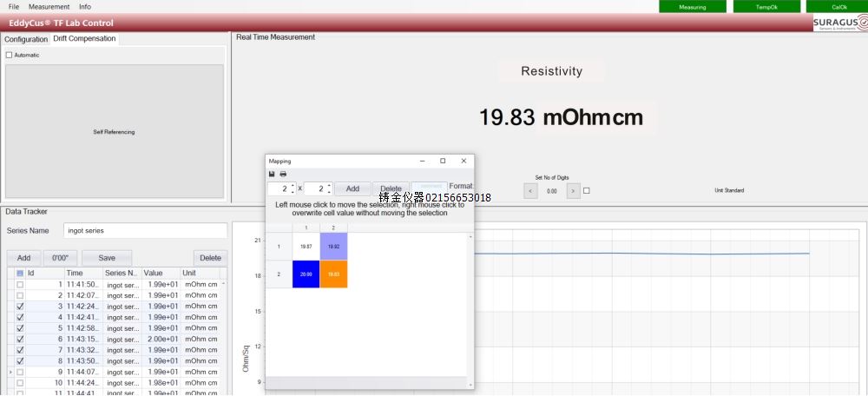This screenshot has height=396, width=868.
Task: Click the print icon in Mapping window
Action: click(x=282, y=174)
